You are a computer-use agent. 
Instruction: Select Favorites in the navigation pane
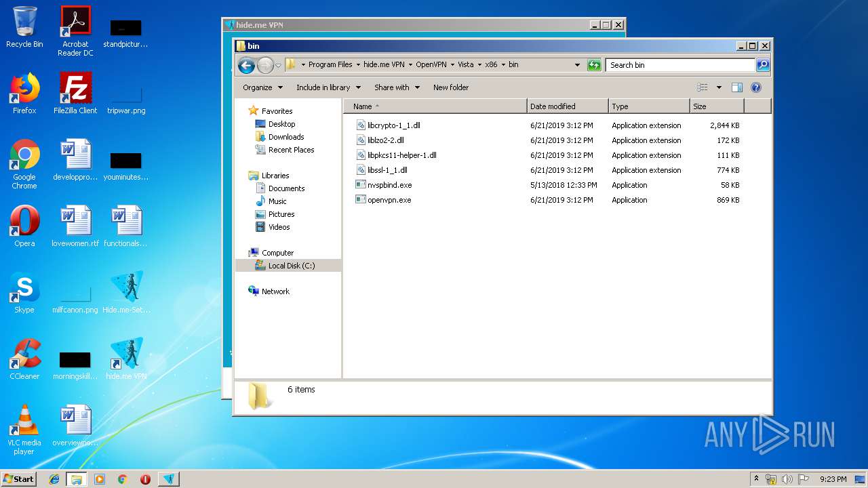coord(277,111)
